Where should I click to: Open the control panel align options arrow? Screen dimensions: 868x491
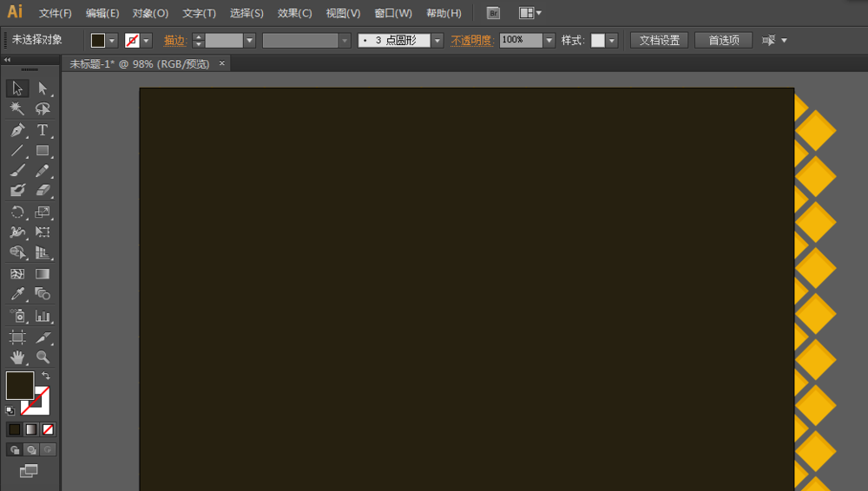pyautogui.click(x=784, y=41)
